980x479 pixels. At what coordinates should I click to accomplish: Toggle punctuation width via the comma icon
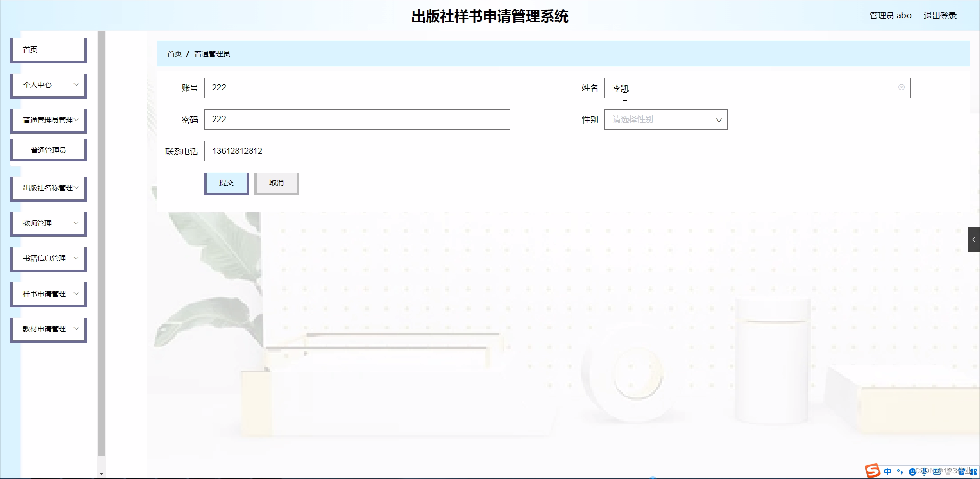point(900,471)
